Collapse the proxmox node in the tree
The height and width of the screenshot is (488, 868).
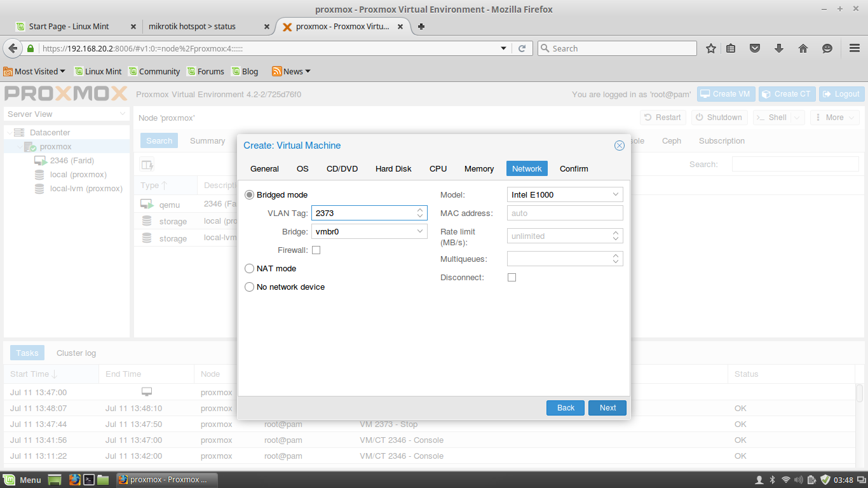click(x=20, y=147)
